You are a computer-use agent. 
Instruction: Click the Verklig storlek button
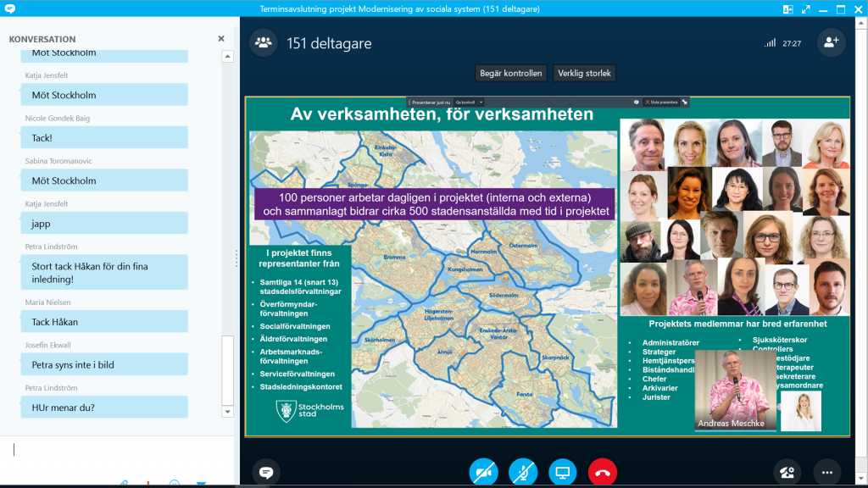click(585, 73)
